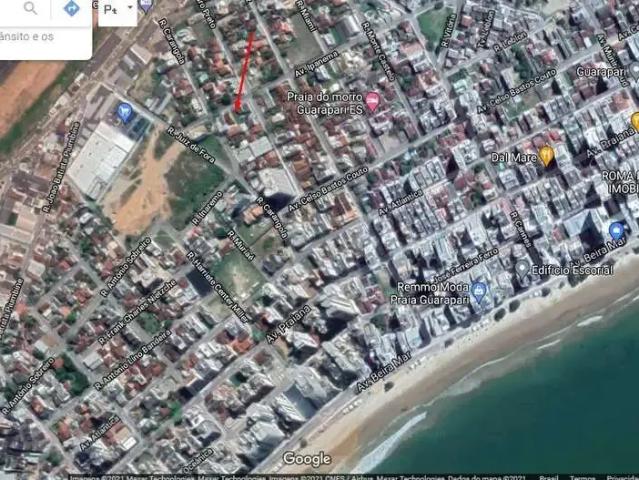Click the R. João Batista Piumbine label
The height and width of the screenshot is (480, 639).
tap(61, 167)
